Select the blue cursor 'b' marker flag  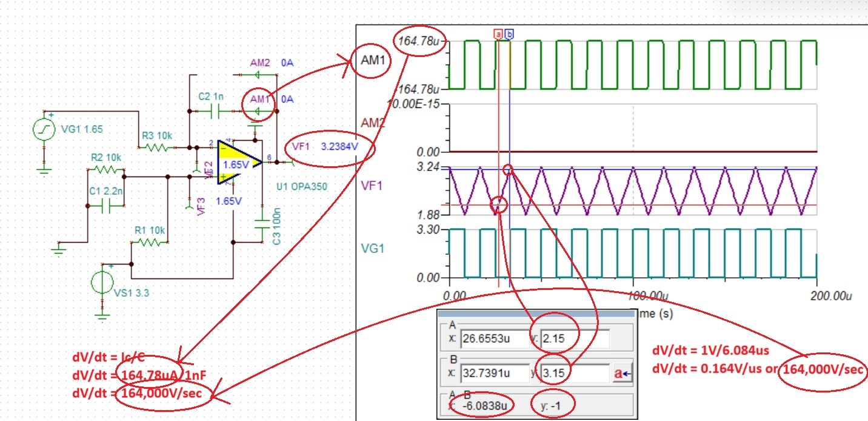click(x=509, y=35)
